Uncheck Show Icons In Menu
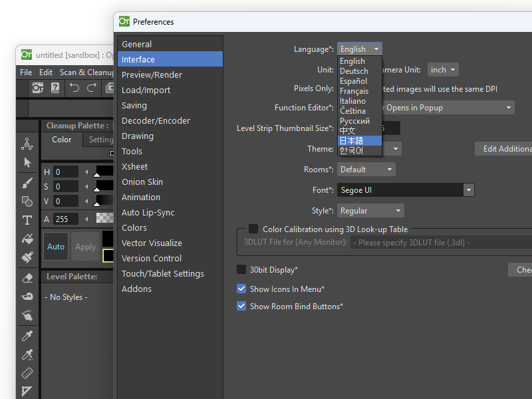 tap(241, 289)
